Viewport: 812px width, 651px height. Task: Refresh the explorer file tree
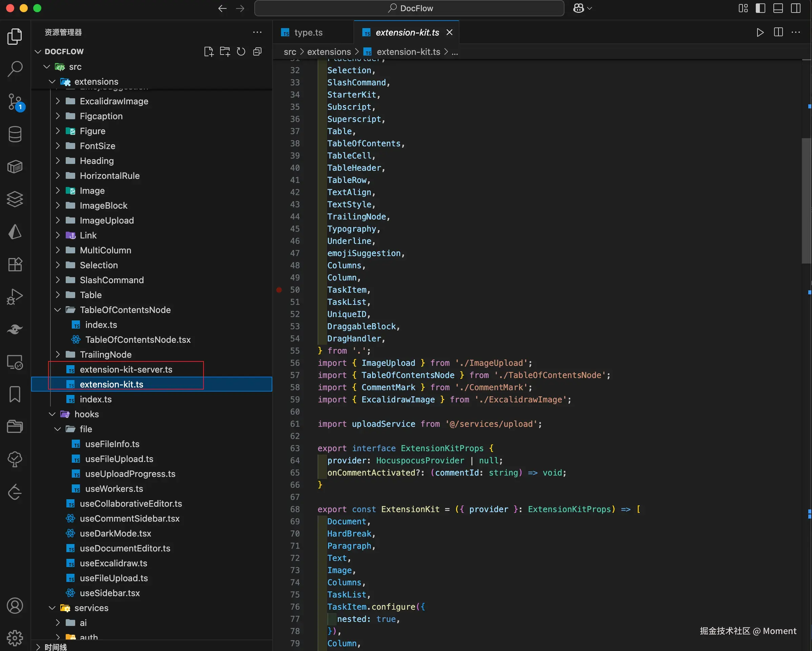point(241,51)
